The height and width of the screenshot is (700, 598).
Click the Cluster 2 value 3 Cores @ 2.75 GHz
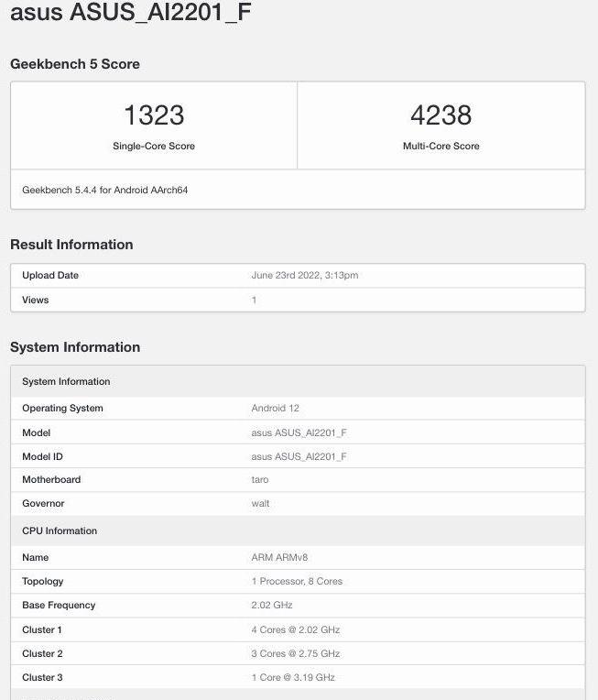(295, 654)
